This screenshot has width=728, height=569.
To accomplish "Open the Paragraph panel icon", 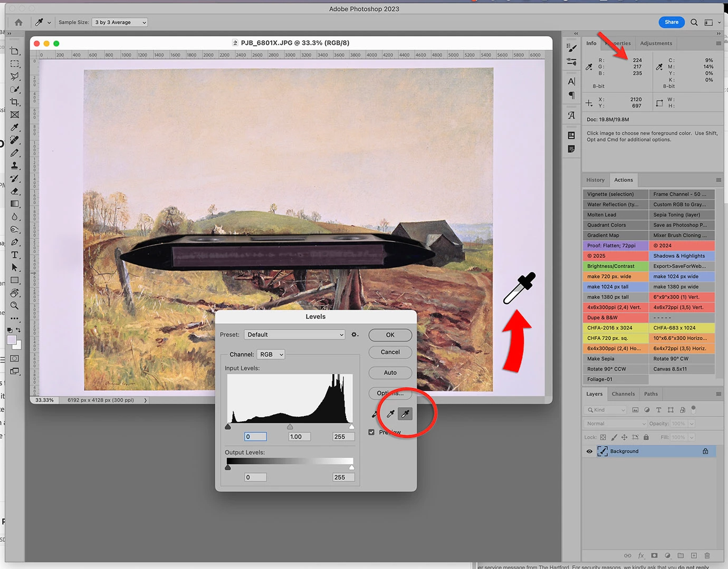I will 571,95.
